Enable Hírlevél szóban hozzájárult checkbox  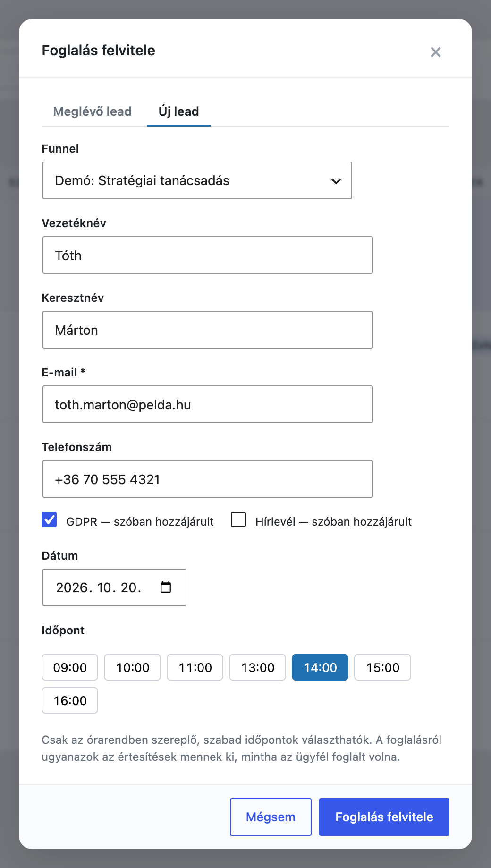238,519
